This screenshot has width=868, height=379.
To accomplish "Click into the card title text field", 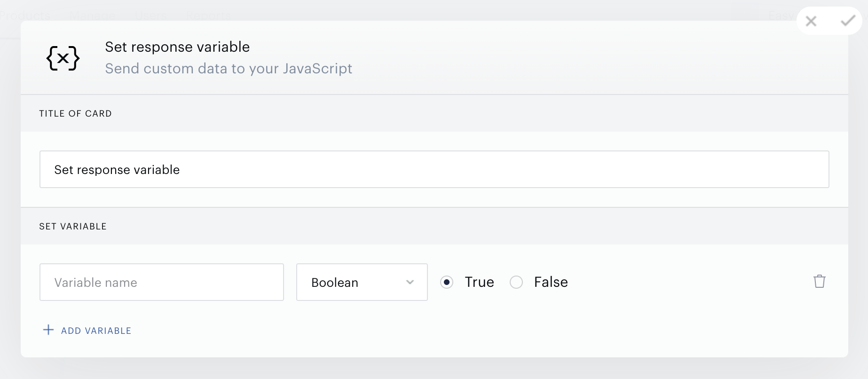I will pos(434,169).
